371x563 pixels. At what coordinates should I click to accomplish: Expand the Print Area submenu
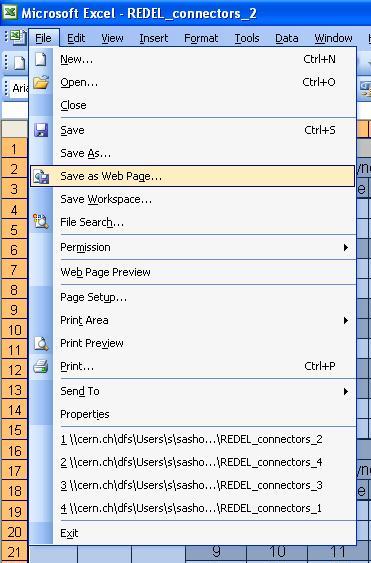193,320
